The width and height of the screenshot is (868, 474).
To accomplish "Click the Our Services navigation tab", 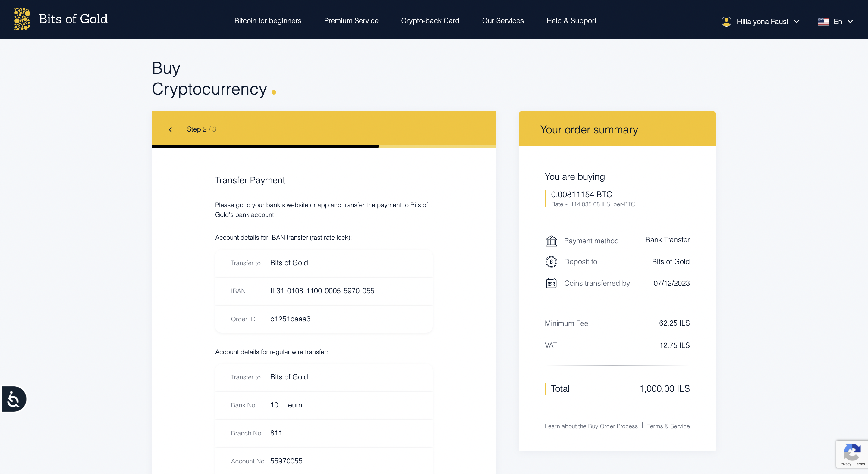I will point(503,20).
